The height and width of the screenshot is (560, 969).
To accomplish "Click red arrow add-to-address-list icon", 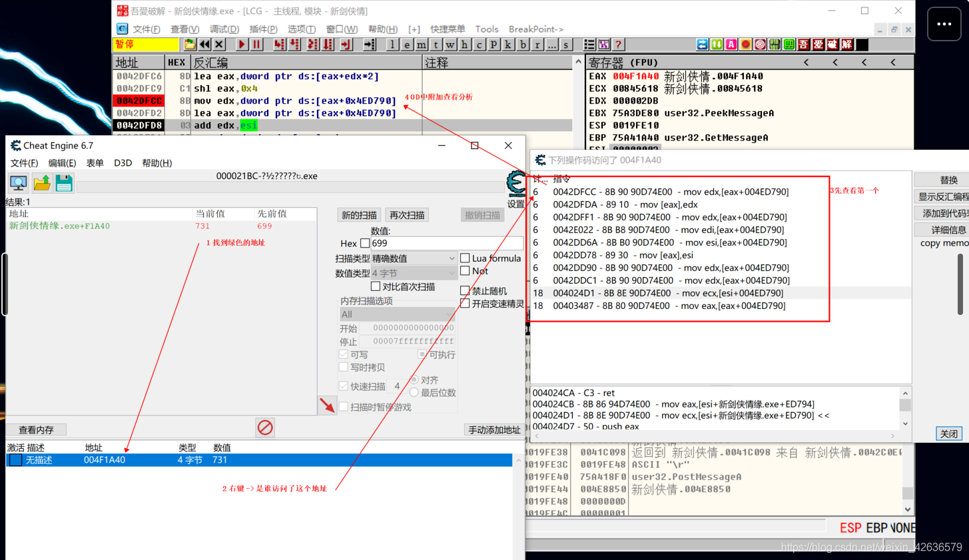I will (x=327, y=405).
